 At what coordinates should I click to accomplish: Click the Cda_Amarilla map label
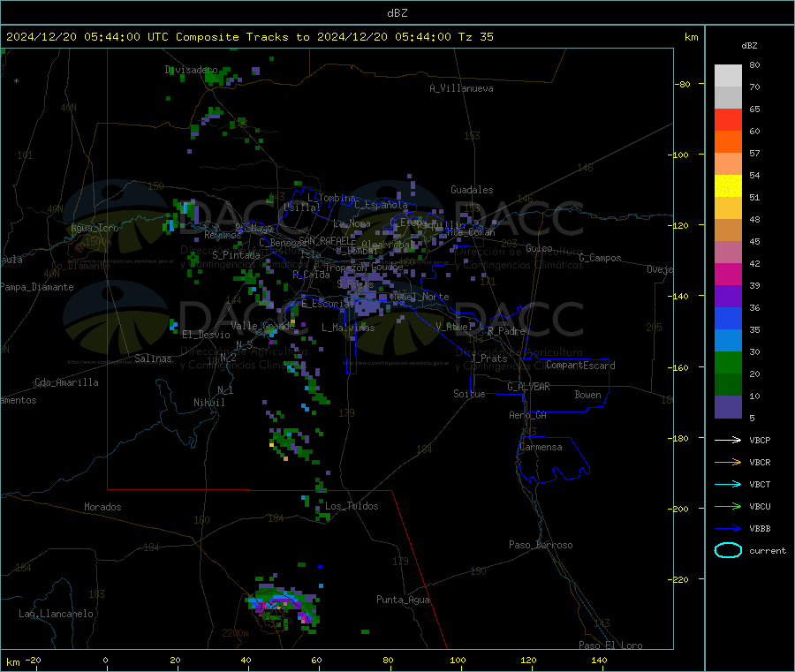click(66, 382)
